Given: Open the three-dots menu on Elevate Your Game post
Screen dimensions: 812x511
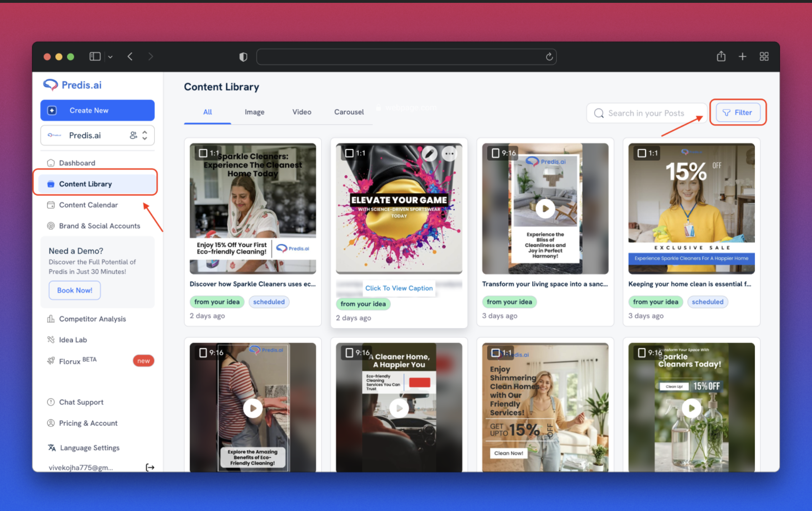Looking at the screenshot, I should click(449, 153).
